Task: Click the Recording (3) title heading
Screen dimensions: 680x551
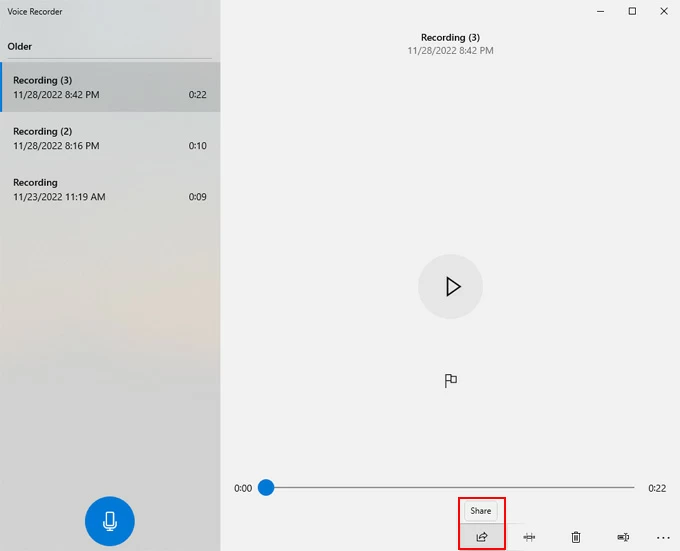Action: click(x=450, y=38)
